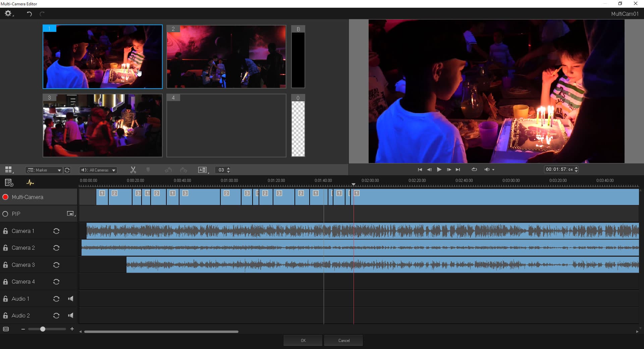Screen dimensions: 644x349
Task: Click the transition AB icon
Action: (x=202, y=170)
